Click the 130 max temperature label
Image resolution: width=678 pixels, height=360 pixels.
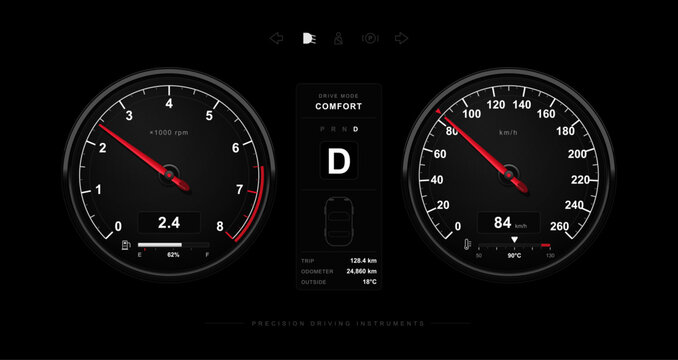point(550,255)
